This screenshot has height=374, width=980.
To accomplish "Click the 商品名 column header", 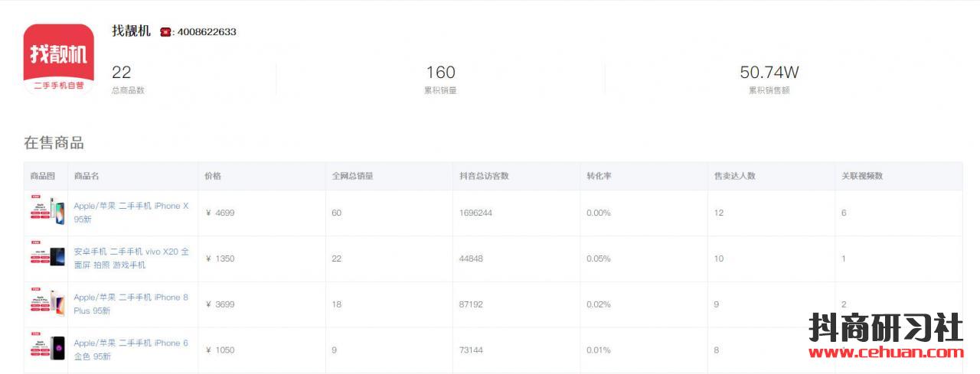I will [87, 176].
